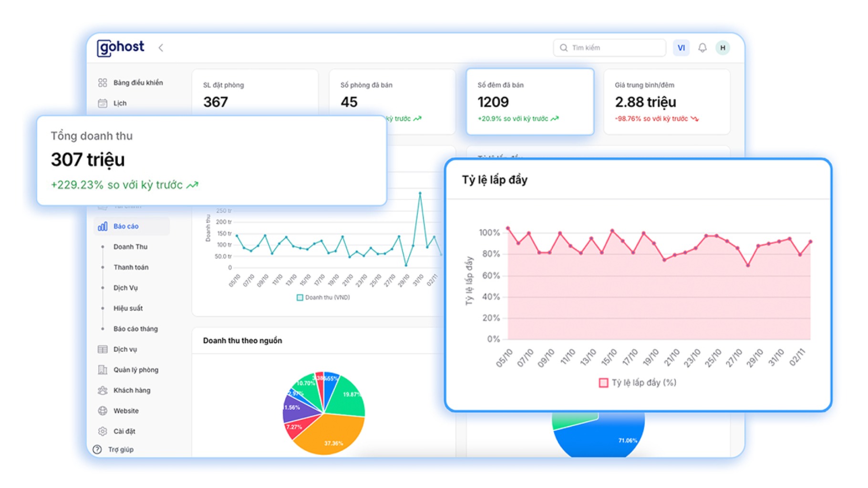Click the Trợ giúp question mark icon
The height and width of the screenshot is (488, 868).
tap(97, 449)
